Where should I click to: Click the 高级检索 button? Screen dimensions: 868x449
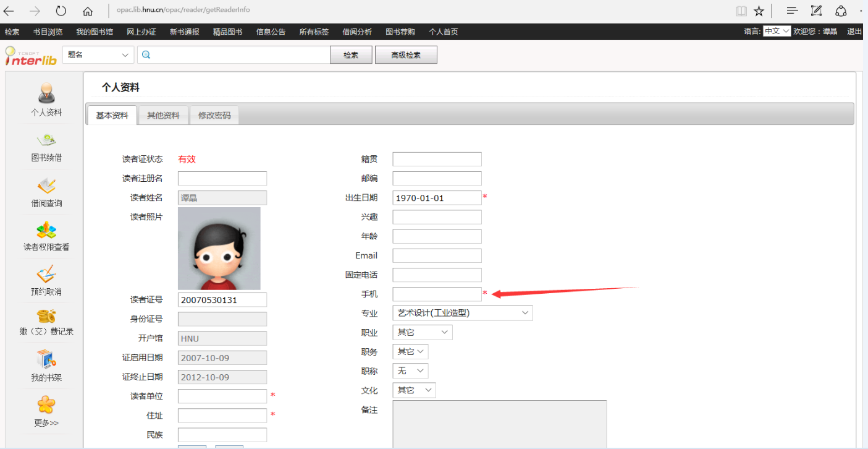click(405, 55)
